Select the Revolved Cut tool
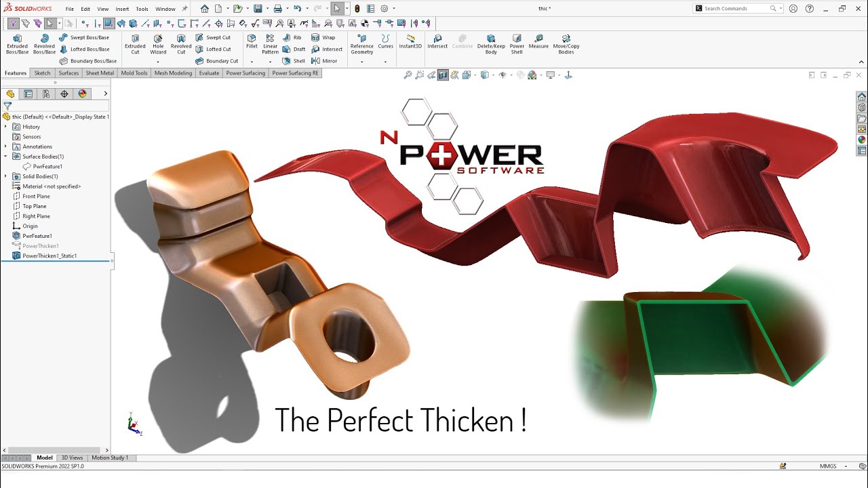 point(181,44)
